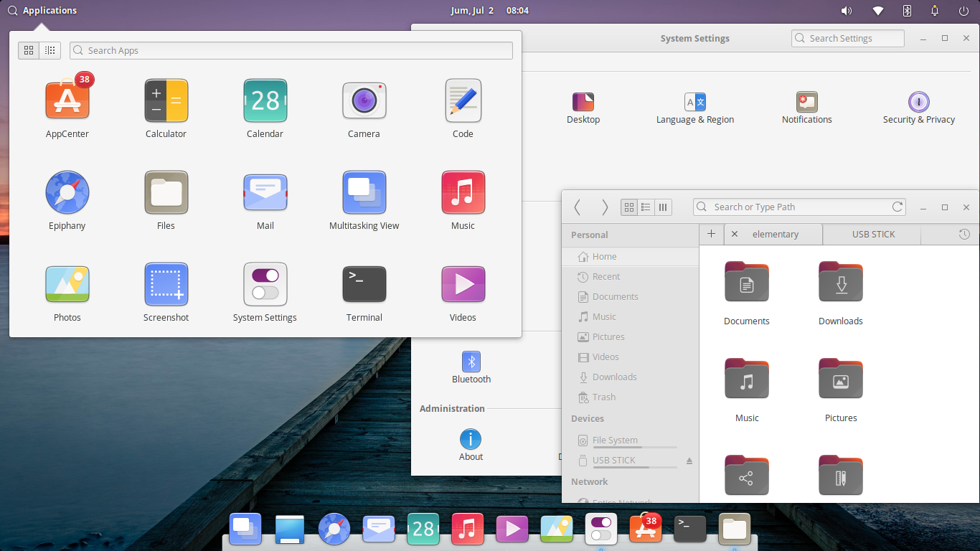The width and height of the screenshot is (980, 551).
Task: Select Videos in Files sidebar
Action: click(631, 357)
